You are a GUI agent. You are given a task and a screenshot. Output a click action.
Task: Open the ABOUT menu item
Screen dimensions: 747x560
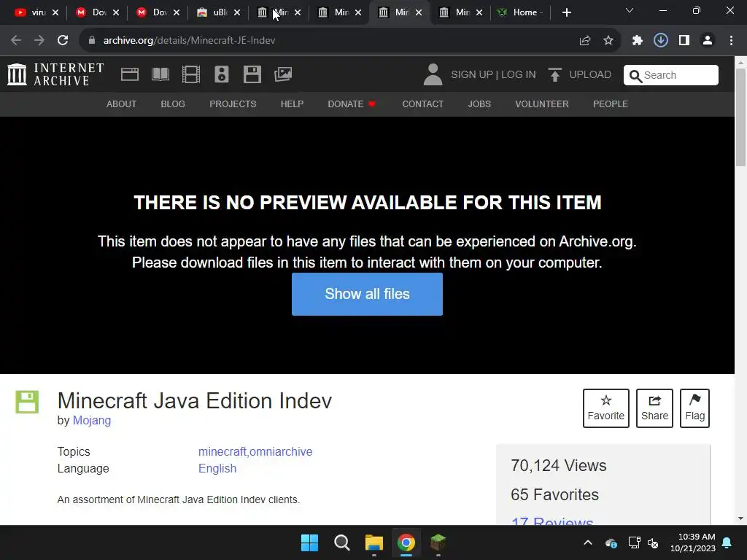pyautogui.click(x=122, y=104)
